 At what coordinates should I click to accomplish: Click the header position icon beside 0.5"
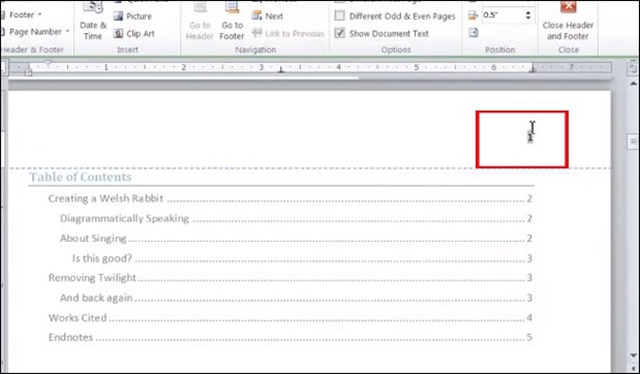point(473,16)
